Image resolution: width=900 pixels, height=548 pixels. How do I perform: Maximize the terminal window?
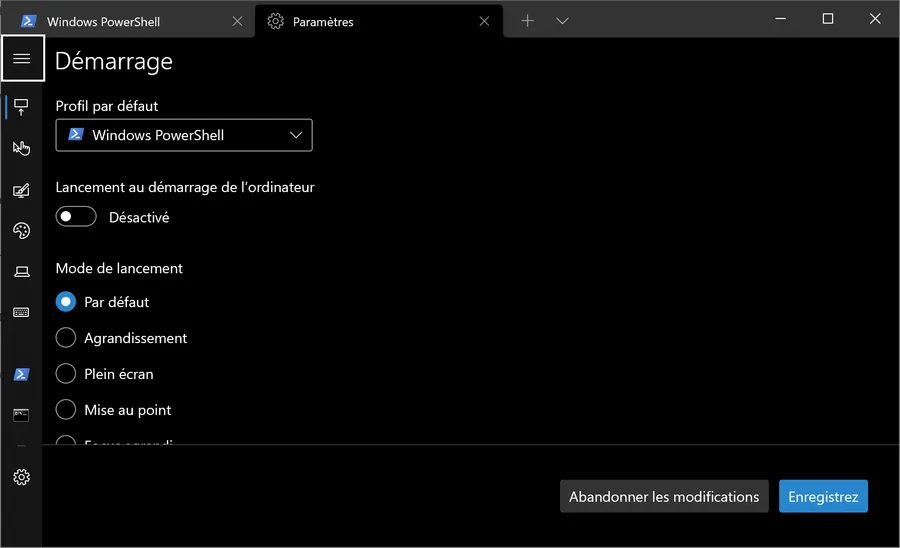(x=828, y=19)
